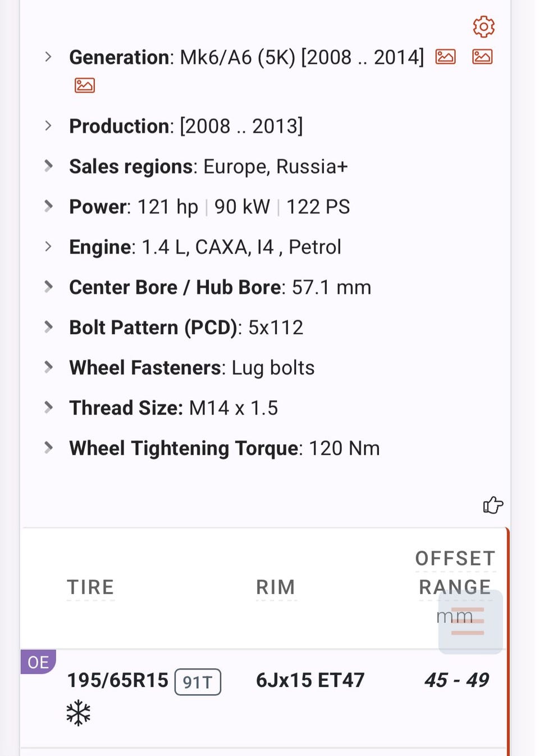Click the 91T load index badge
This screenshot has height=756, width=539.
pyautogui.click(x=198, y=682)
